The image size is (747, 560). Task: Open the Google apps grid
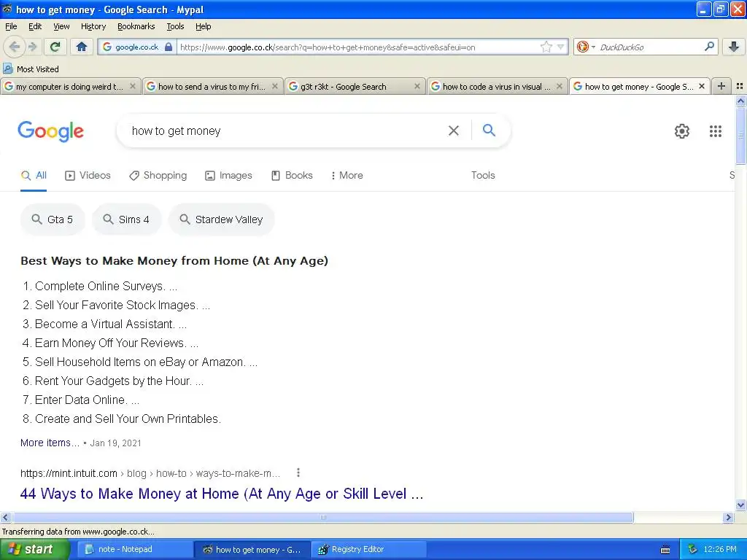715,131
